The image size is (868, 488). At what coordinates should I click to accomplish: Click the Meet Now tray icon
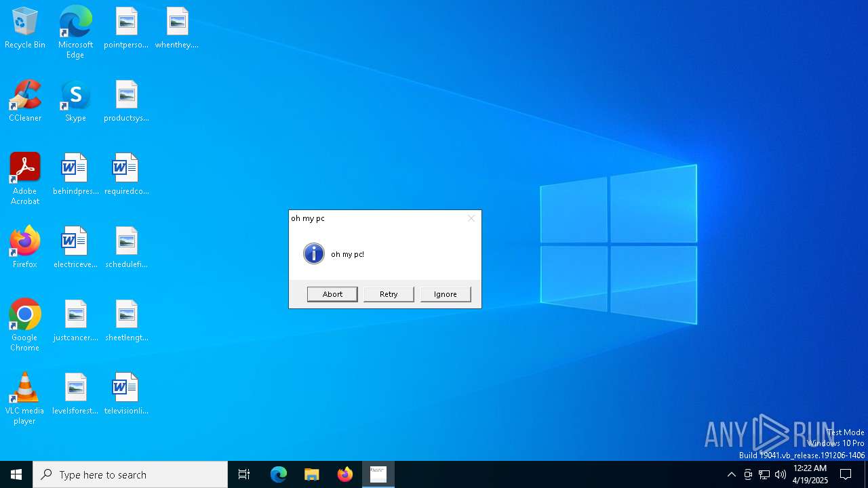(x=748, y=474)
